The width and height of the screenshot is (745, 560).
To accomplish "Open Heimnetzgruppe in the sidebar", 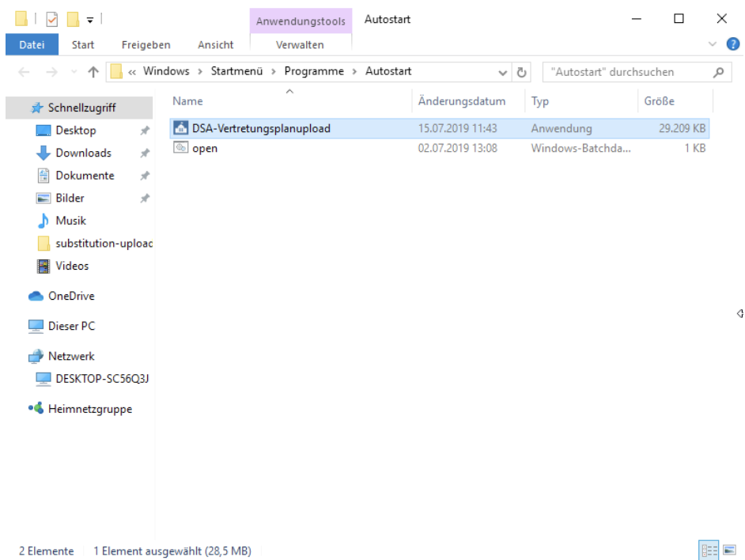I will coord(89,409).
